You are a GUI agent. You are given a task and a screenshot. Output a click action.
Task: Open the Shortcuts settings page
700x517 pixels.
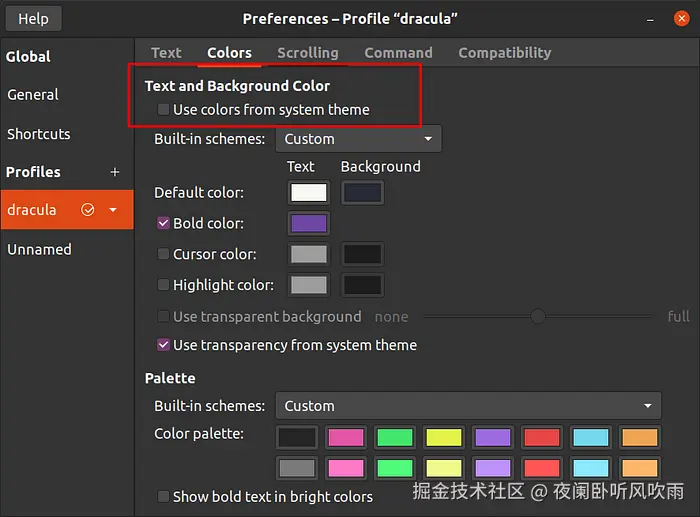pyautogui.click(x=39, y=134)
